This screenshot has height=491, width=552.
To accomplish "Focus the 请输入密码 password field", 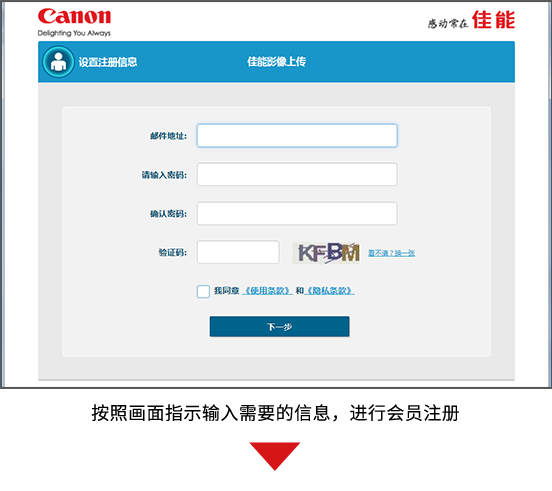I will click(x=297, y=174).
